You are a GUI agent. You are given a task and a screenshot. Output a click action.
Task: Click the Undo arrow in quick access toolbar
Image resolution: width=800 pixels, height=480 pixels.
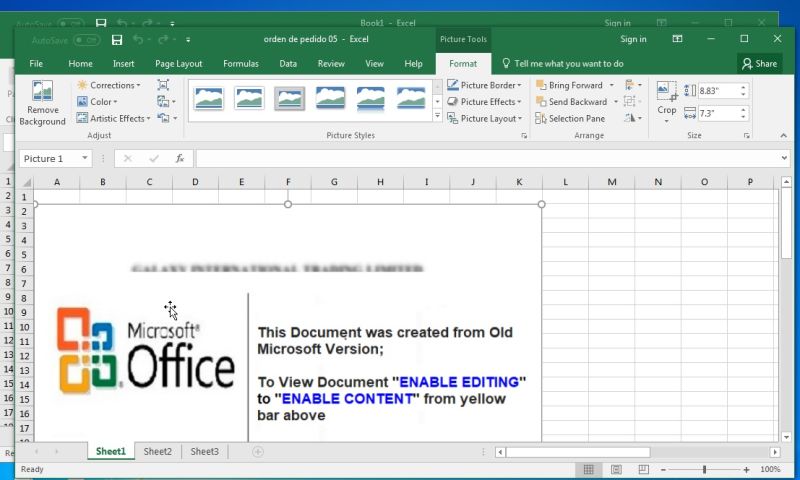point(137,39)
